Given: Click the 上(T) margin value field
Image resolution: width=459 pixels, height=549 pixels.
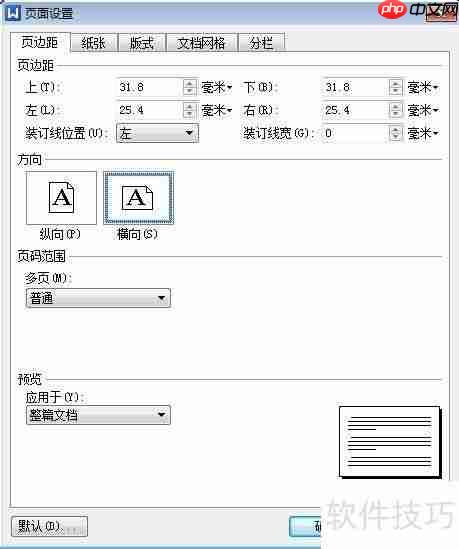Looking at the screenshot, I should point(149,87).
